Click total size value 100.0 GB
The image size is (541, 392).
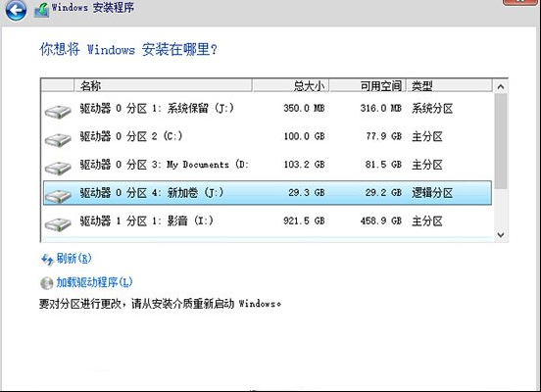coord(304,136)
